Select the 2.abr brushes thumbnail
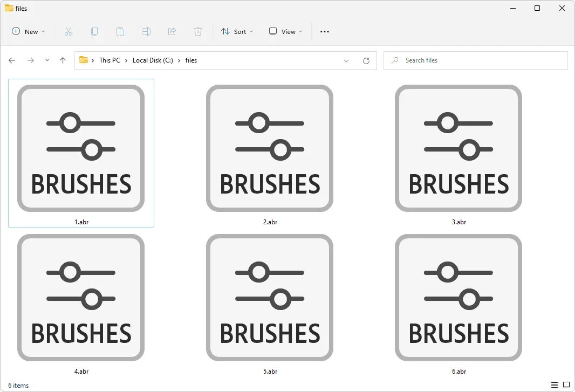The width and height of the screenshot is (575, 392). [x=270, y=148]
